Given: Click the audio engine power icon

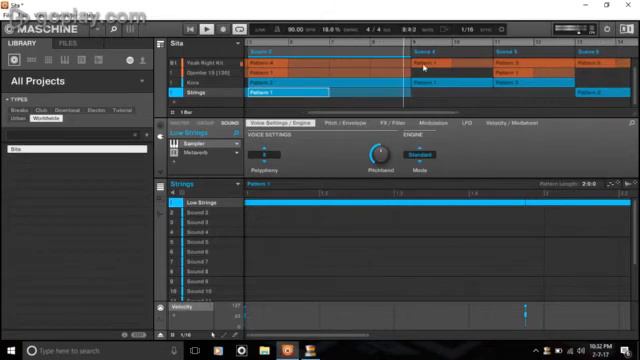Looking at the screenshot, I should 607,29.
